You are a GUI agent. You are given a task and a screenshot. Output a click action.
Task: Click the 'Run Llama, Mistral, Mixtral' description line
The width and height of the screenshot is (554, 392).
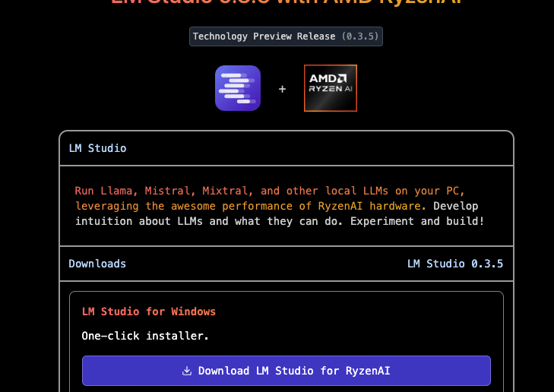[x=270, y=191]
